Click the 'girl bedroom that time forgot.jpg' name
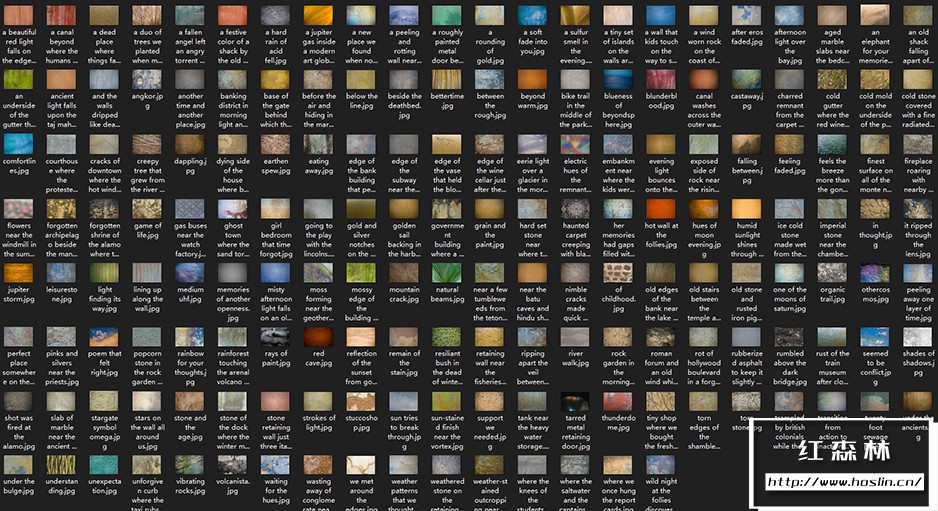This screenshot has width=938, height=511. 276,240
